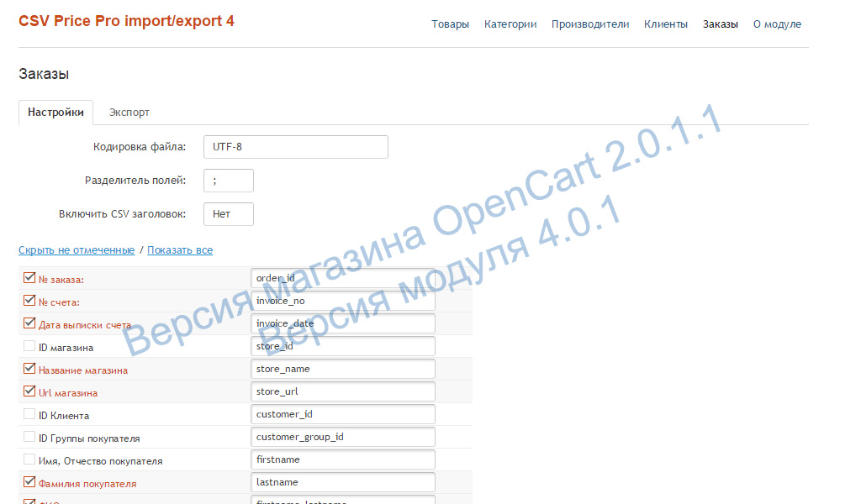Click the Url магазина label
The height and width of the screenshot is (504, 861).
pyautogui.click(x=68, y=393)
